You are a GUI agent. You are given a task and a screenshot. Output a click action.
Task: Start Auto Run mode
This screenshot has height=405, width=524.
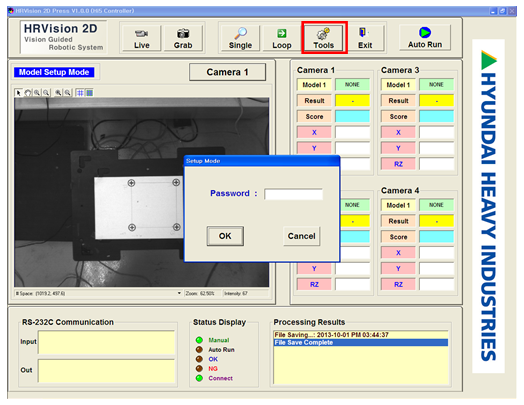tap(425, 38)
